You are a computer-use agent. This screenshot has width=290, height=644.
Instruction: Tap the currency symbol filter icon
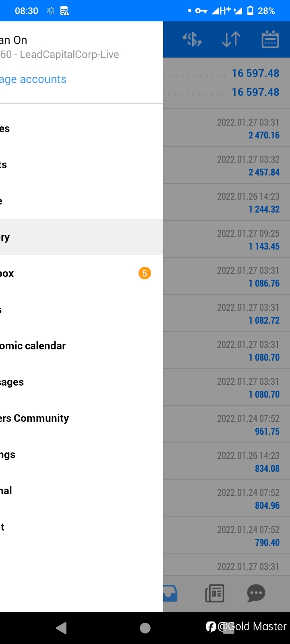192,39
